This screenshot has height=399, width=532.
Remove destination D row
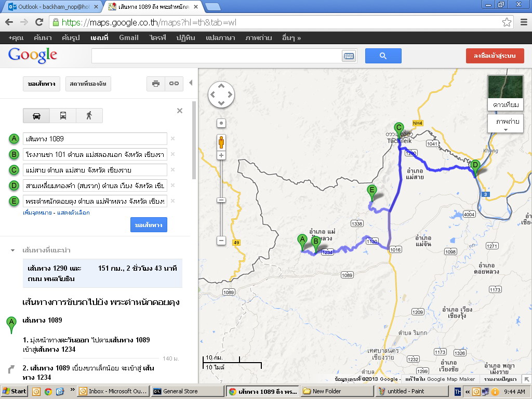click(172, 185)
